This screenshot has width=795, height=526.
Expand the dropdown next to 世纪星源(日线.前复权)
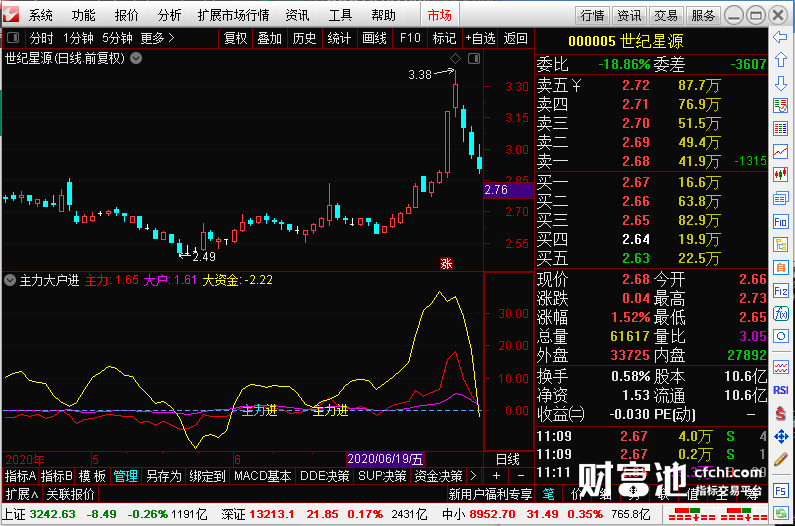click(136, 58)
